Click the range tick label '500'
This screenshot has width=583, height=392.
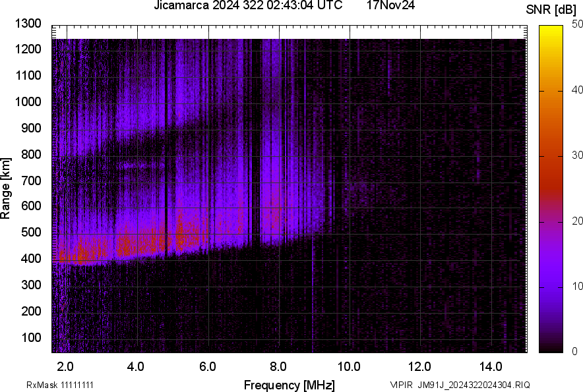(x=31, y=232)
